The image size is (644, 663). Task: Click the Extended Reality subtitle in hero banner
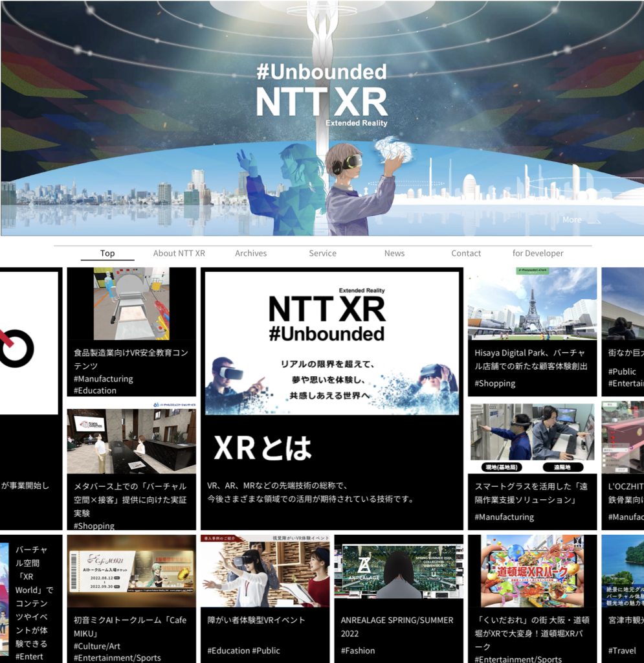pos(356,123)
